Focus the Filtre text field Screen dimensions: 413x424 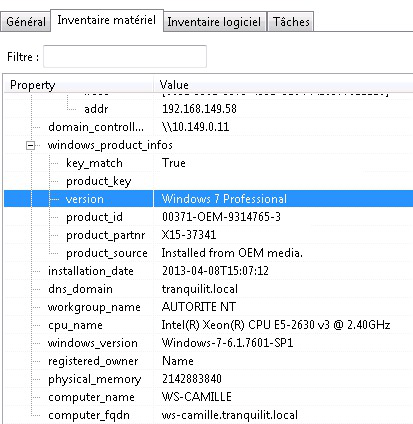tap(125, 56)
